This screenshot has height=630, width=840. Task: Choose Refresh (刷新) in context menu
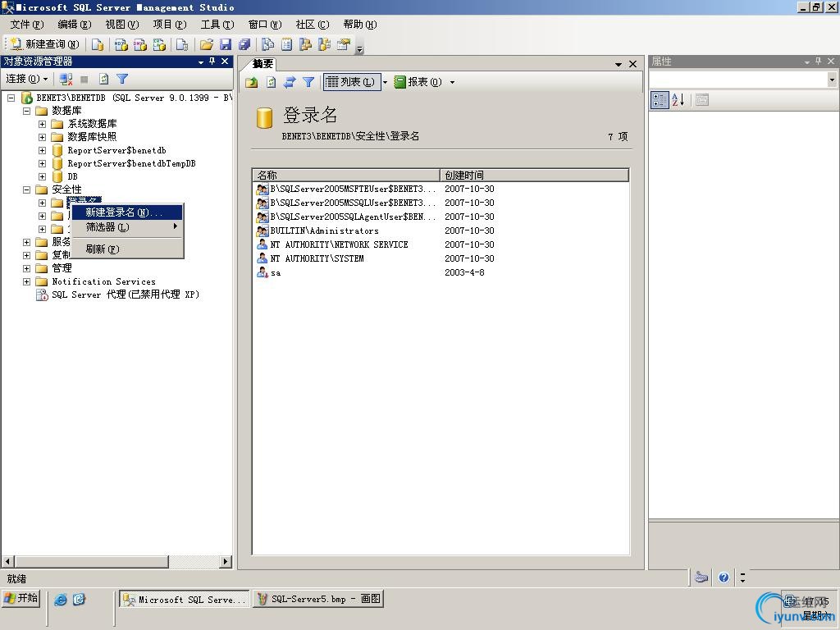(127, 249)
